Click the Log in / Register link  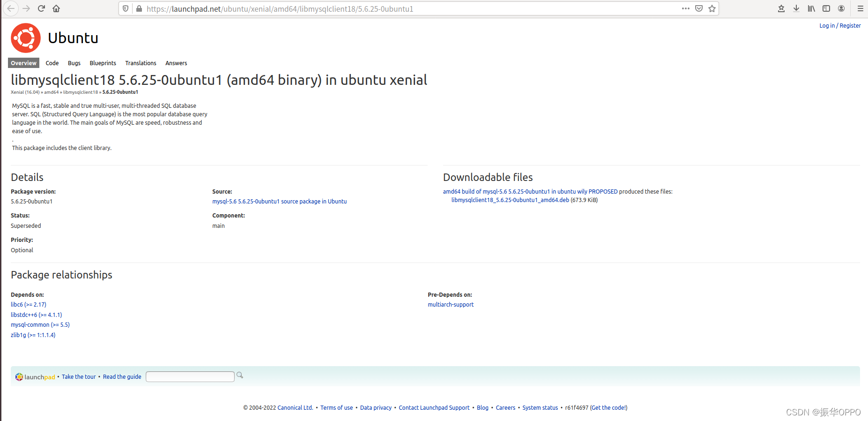click(x=840, y=26)
